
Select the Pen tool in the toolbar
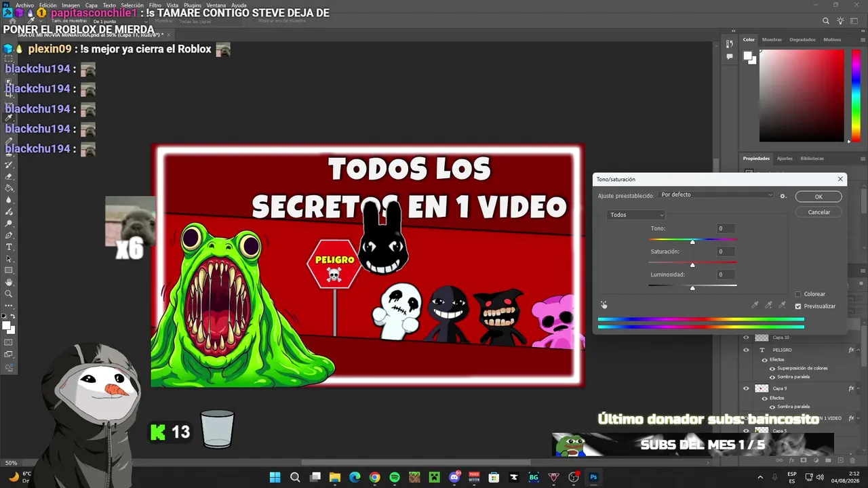tap(9, 235)
